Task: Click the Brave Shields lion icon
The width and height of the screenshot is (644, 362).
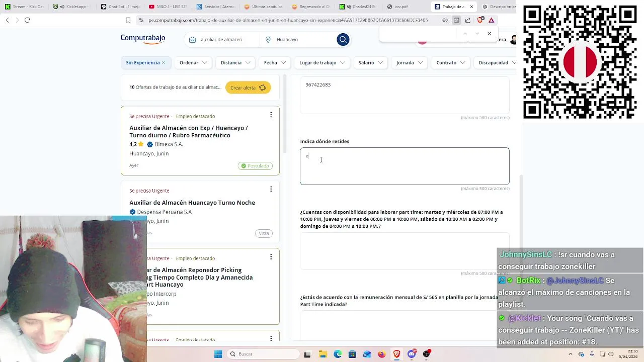Action: point(480,20)
